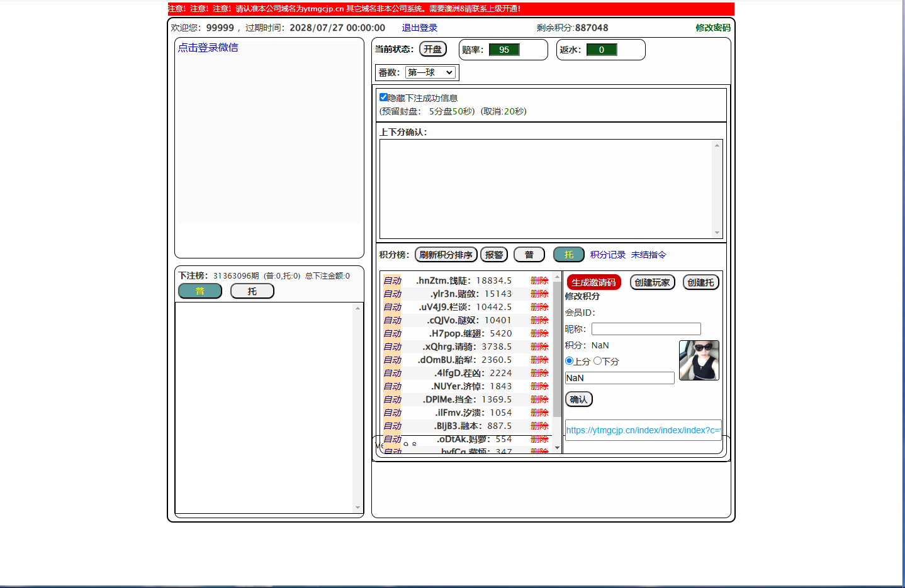Select the 下分 radio button
905x588 pixels.
click(x=597, y=361)
